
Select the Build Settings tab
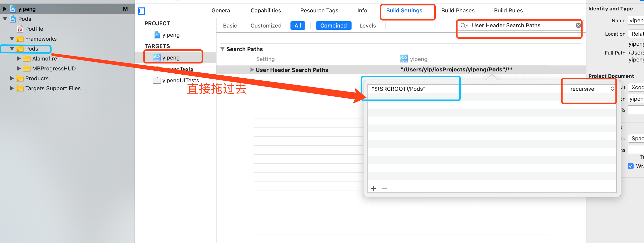coord(404,10)
